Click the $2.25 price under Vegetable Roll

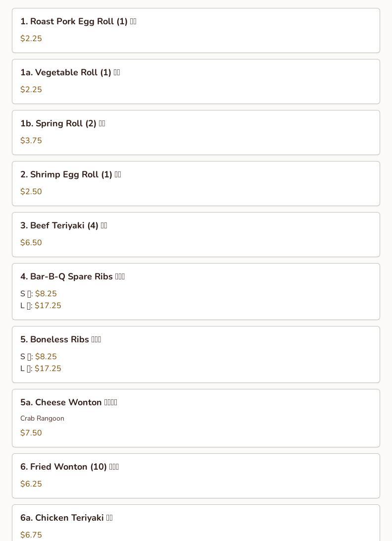click(31, 90)
